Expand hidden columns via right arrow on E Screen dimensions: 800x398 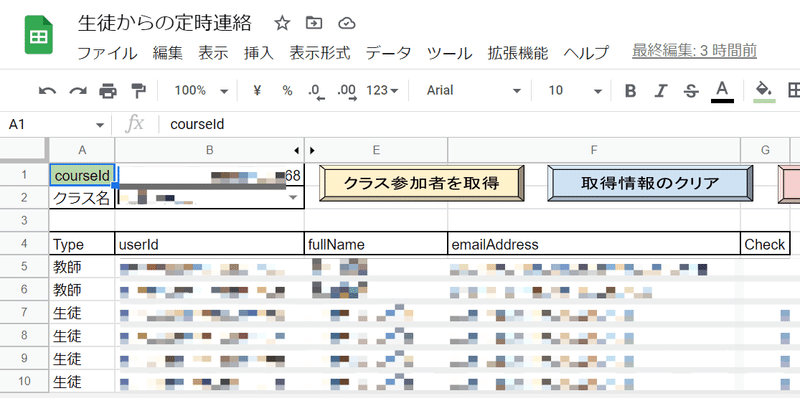(312, 150)
